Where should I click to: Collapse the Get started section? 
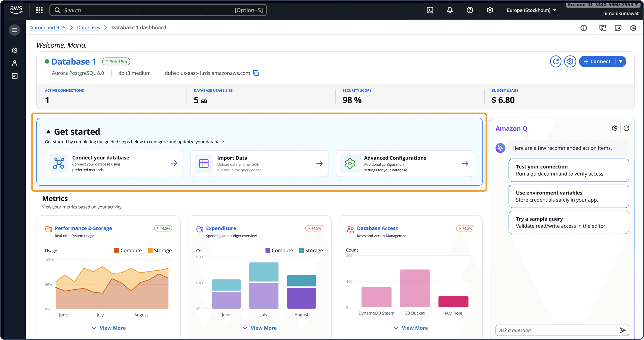tap(48, 132)
